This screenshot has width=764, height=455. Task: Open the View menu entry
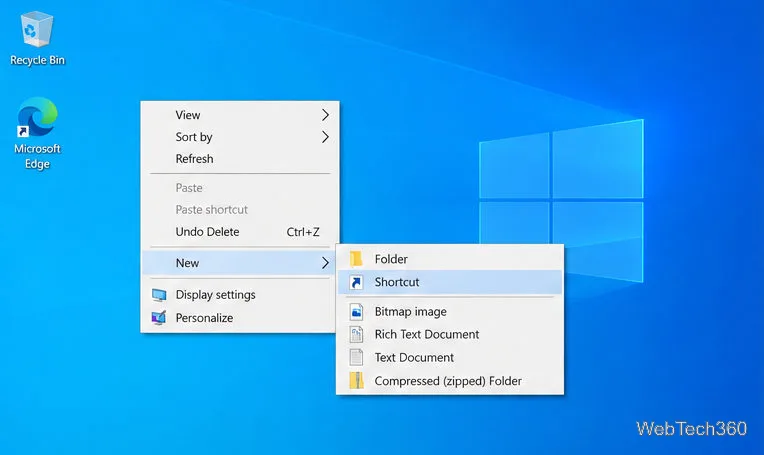pos(240,115)
